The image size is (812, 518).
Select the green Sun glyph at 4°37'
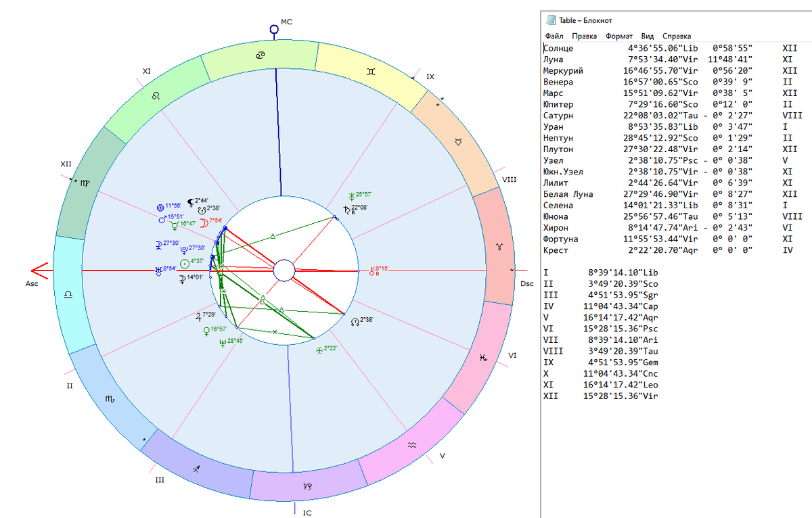point(185,262)
